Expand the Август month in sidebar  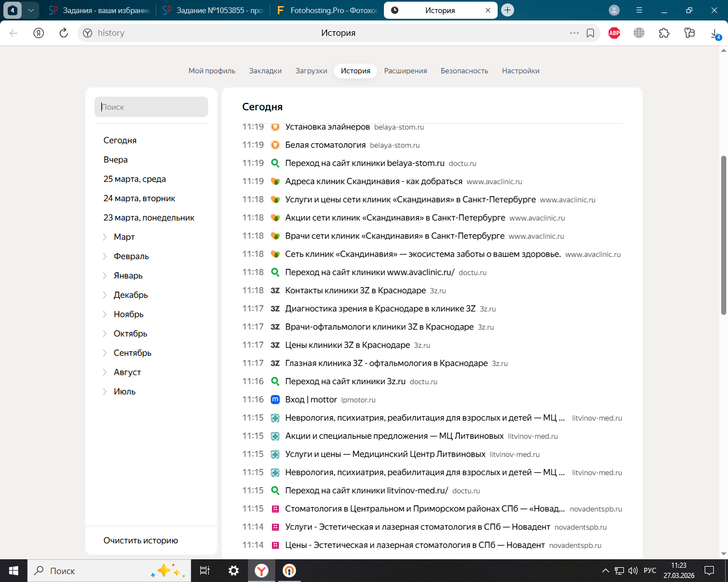click(105, 372)
